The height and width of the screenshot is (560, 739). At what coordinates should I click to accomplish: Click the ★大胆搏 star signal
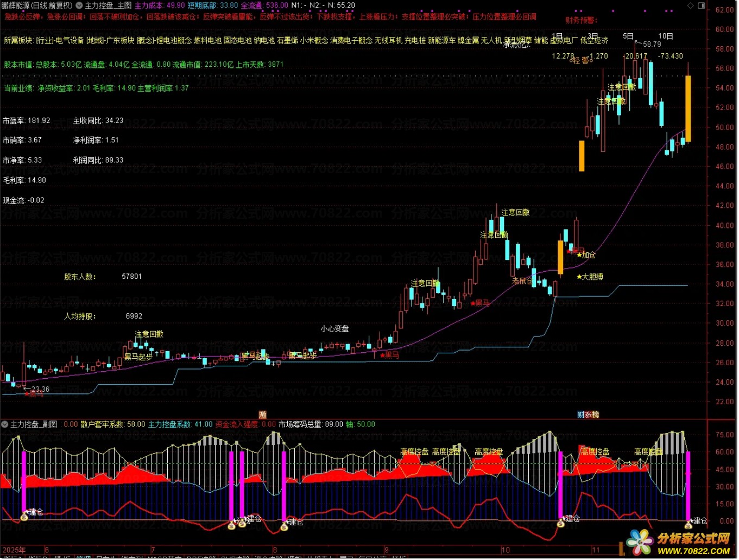pyautogui.click(x=590, y=277)
